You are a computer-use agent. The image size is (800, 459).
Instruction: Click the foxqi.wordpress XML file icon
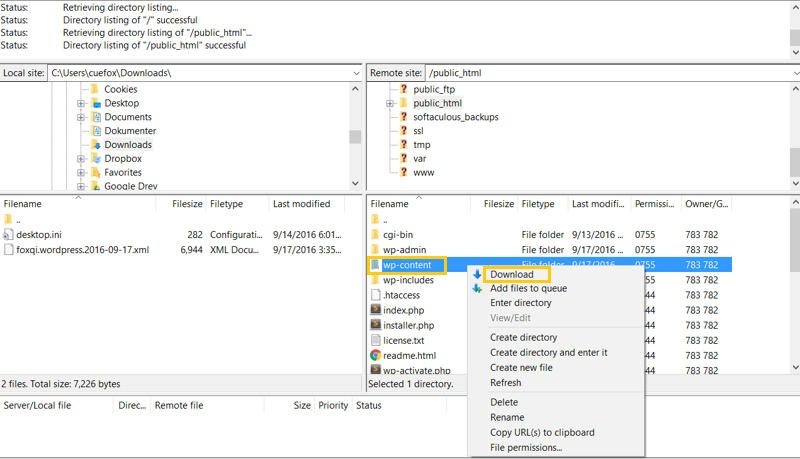[8, 249]
